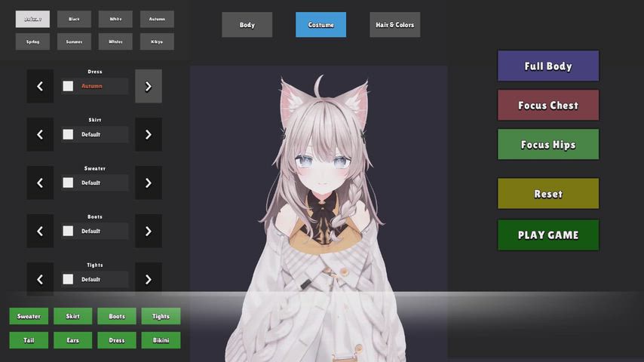Reset the character customization
The image size is (644, 362).
point(548,194)
